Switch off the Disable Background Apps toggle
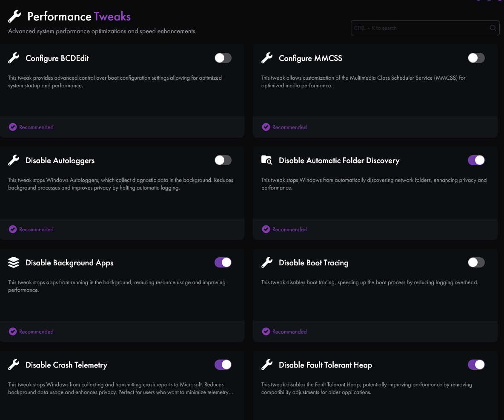Image resolution: width=504 pixels, height=420 pixels. [x=223, y=262]
